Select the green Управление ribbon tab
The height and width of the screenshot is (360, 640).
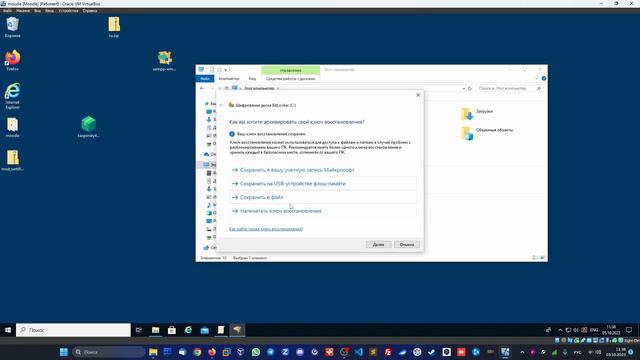291,70
